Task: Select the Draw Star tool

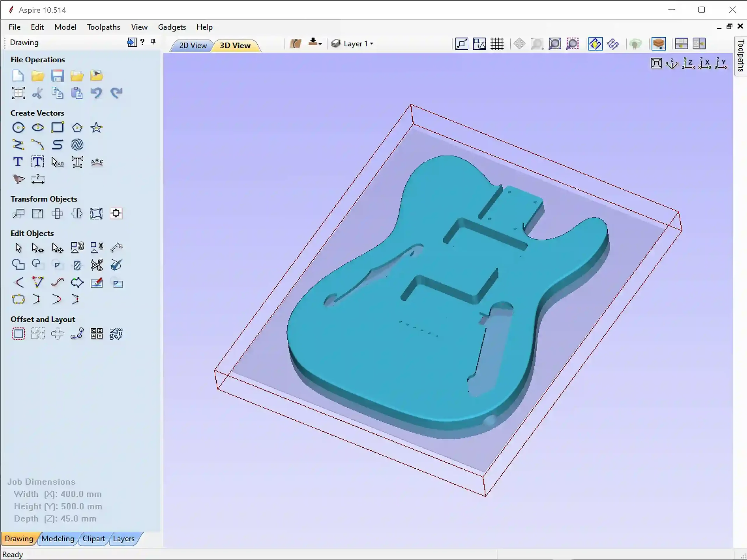Action: (x=97, y=127)
